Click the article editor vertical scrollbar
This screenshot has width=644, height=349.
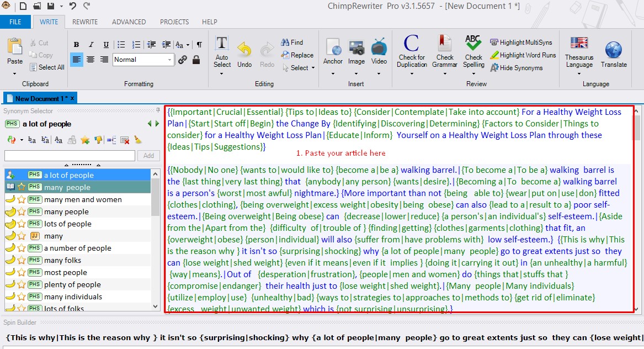coord(636,210)
